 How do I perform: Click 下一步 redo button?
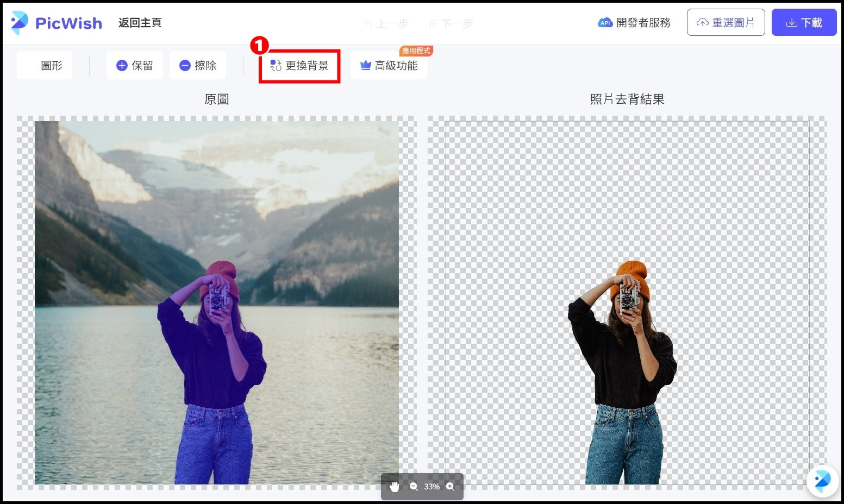pyautogui.click(x=451, y=24)
